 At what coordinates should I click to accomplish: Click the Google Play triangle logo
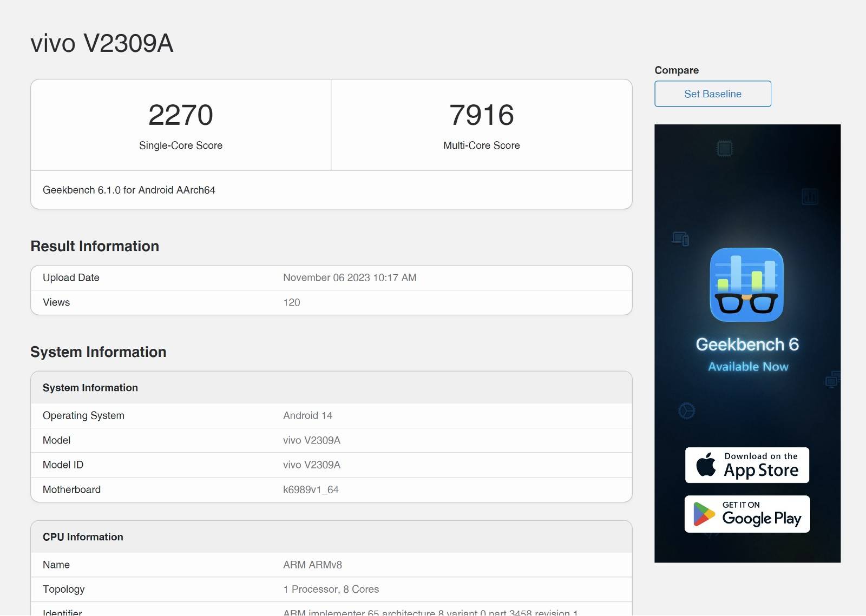click(x=704, y=514)
